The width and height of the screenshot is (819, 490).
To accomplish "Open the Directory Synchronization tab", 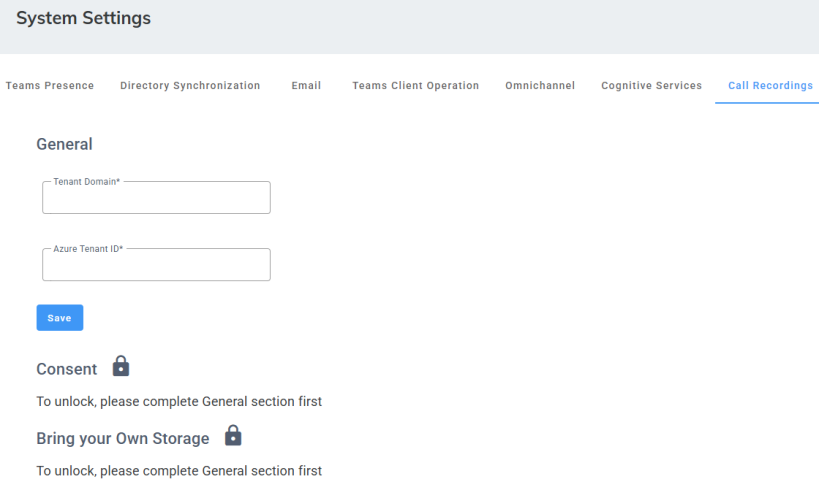I will [190, 86].
